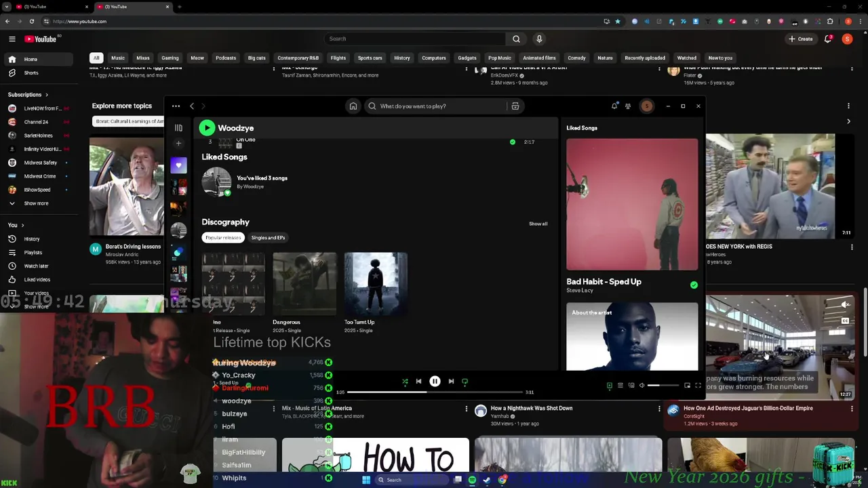Open Spotify Friend Activity icon
The width and height of the screenshot is (868, 488).
tap(628, 106)
